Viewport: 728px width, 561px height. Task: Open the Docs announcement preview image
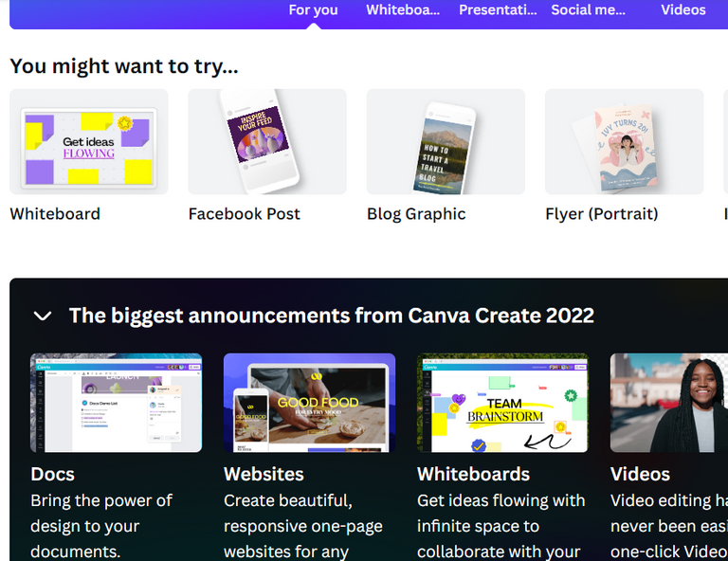[x=116, y=403]
